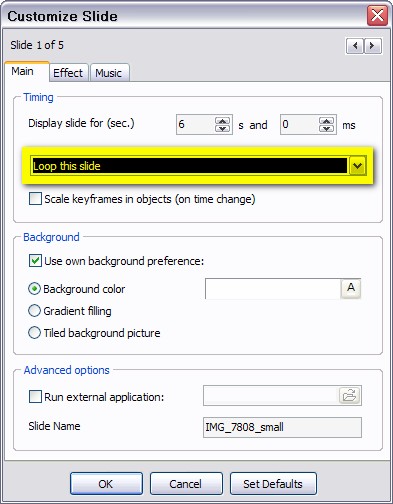Uncheck Use own background preference
This screenshot has width=393, height=504.
point(35,261)
